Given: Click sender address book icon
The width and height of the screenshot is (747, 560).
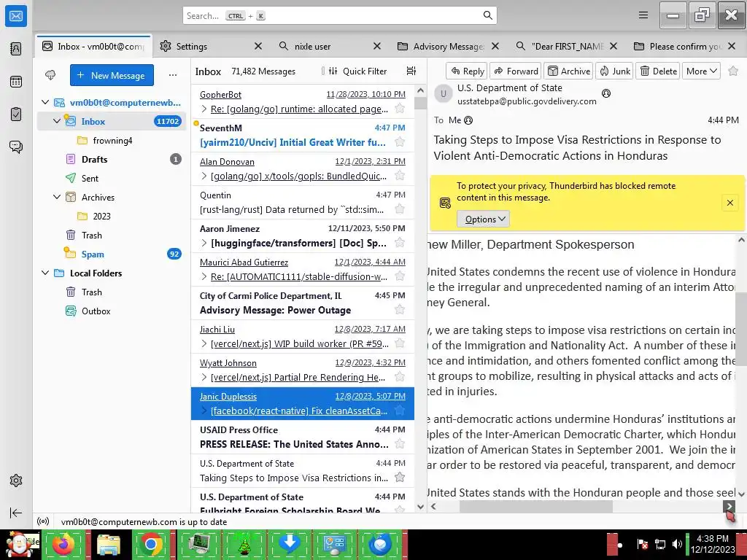Looking at the screenshot, I should pyautogui.click(x=606, y=93).
